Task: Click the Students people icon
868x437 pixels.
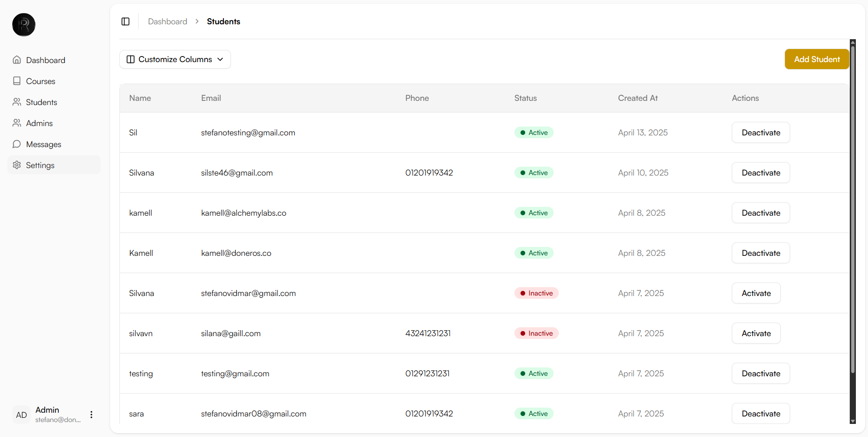Action: 17,102
